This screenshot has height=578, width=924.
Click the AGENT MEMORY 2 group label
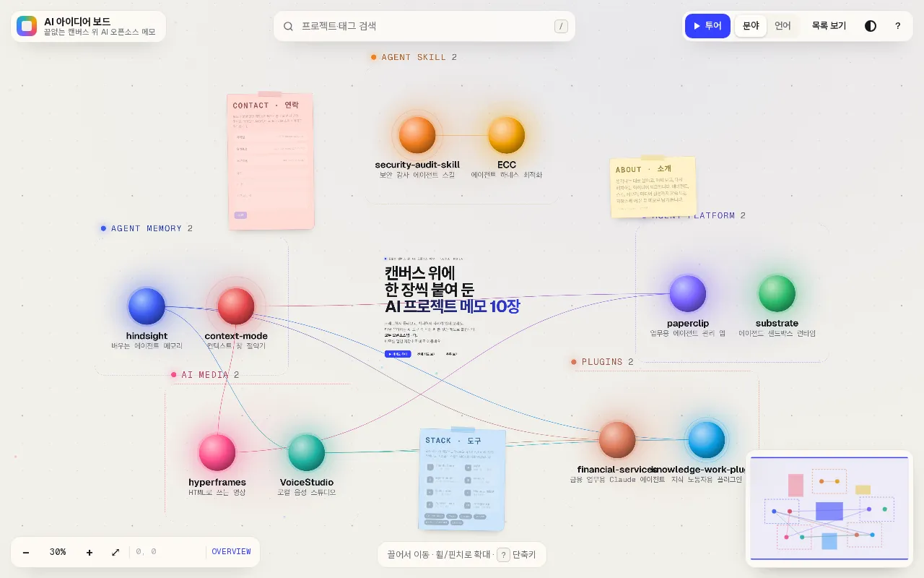(147, 228)
